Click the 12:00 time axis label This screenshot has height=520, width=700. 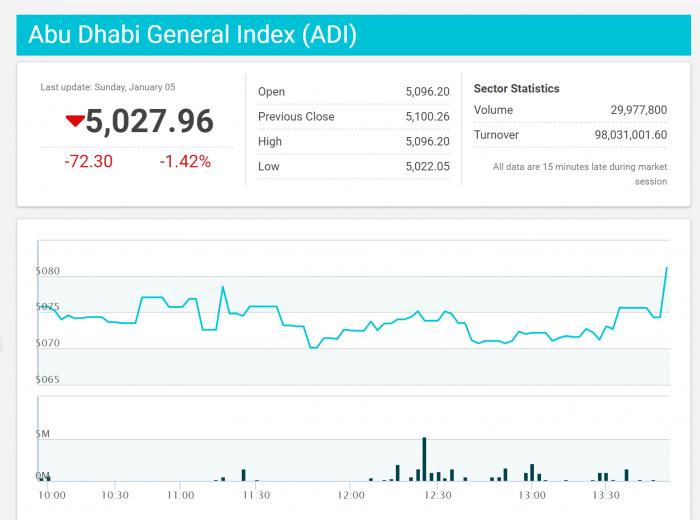point(351,495)
